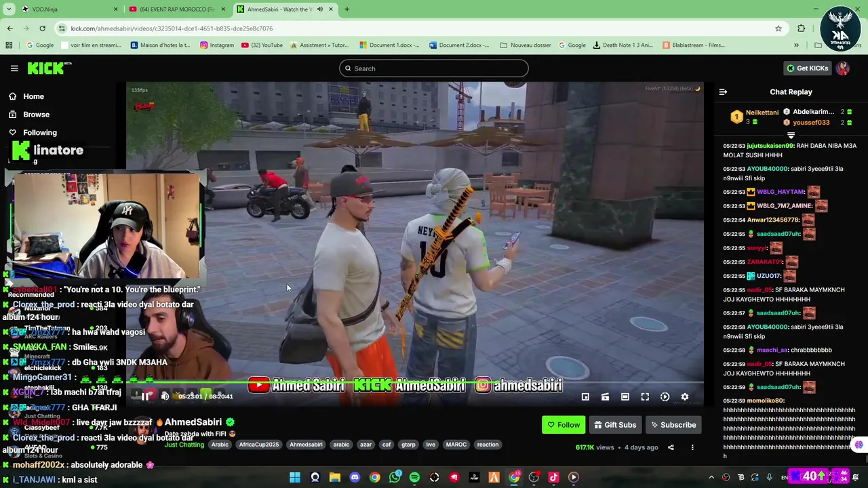The width and height of the screenshot is (868, 488).
Task: Mute the AhmedSabiri tab audio icon
Action: pyautogui.click(x=320, y=9)
